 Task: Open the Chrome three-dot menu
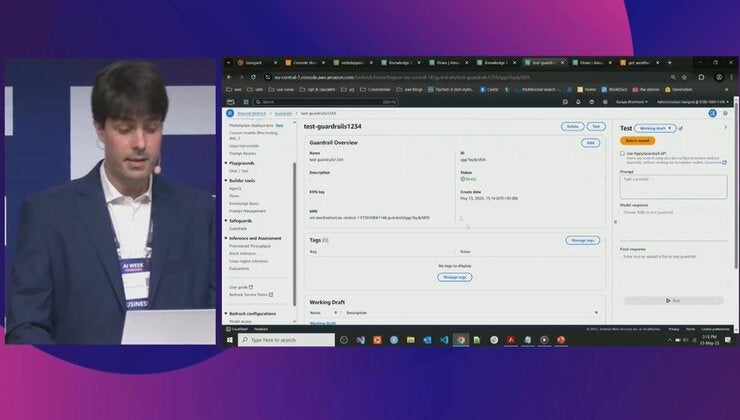[732, 77]
